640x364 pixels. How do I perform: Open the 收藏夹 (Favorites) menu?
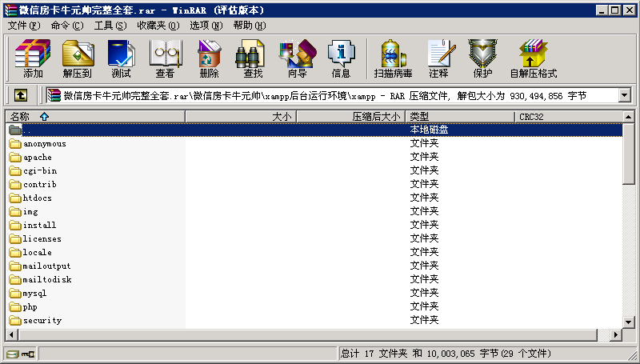pos(156,25)
